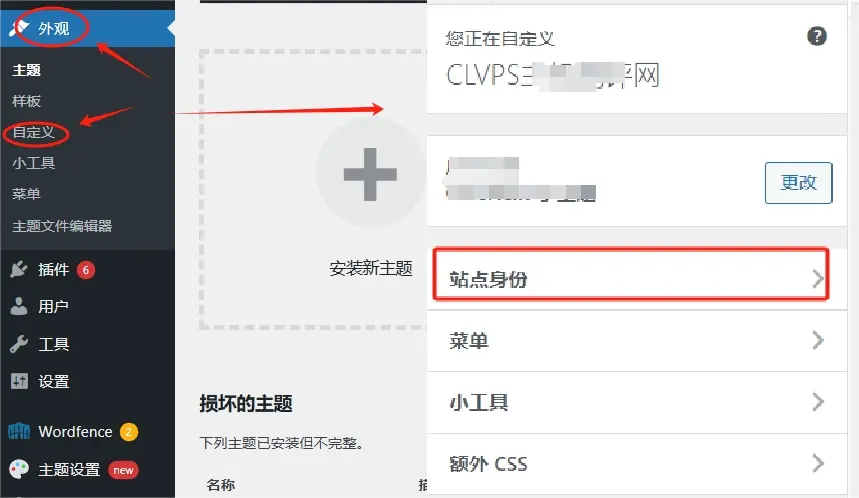Click the plus icon to add theme

[370, 174]
